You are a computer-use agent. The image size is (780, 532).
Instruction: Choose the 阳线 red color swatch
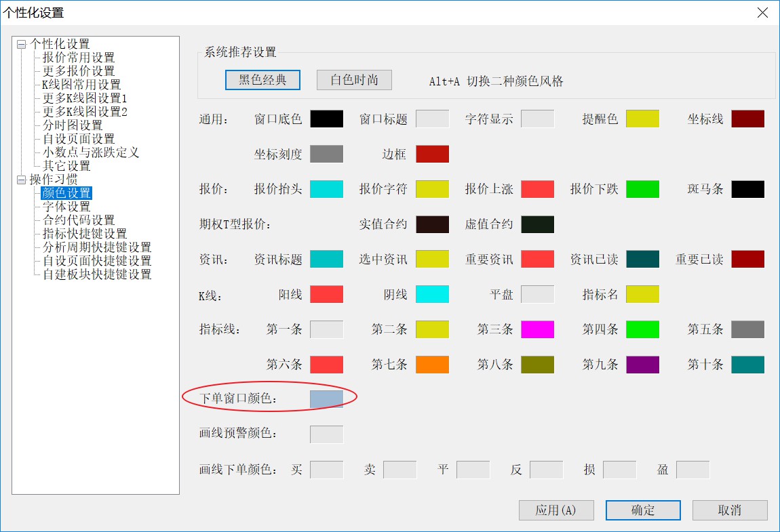(x=326, y=294)
